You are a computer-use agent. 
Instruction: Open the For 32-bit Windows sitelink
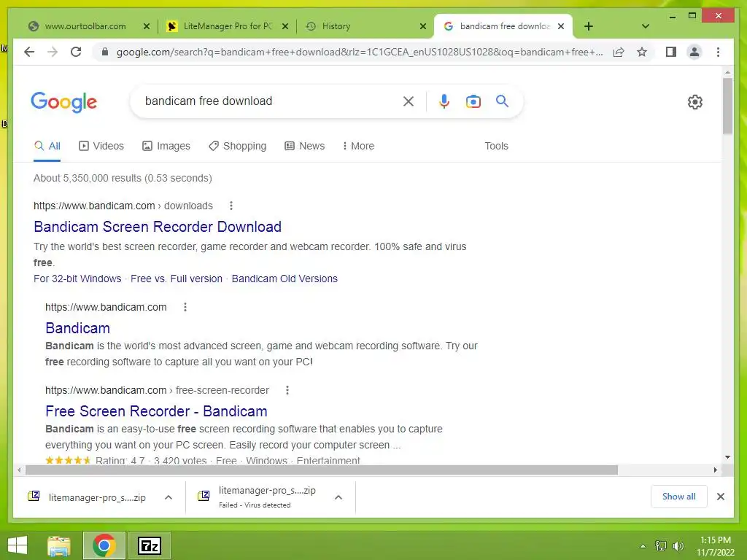77,279
